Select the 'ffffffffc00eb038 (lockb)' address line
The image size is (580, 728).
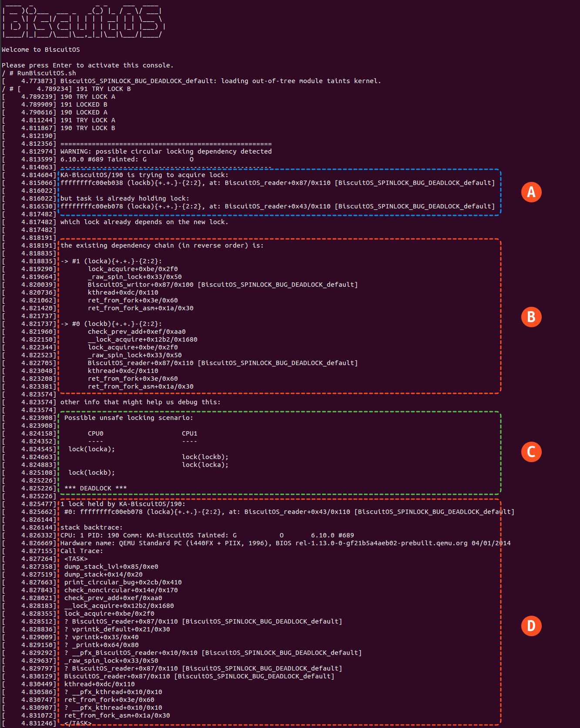point(278,183)
